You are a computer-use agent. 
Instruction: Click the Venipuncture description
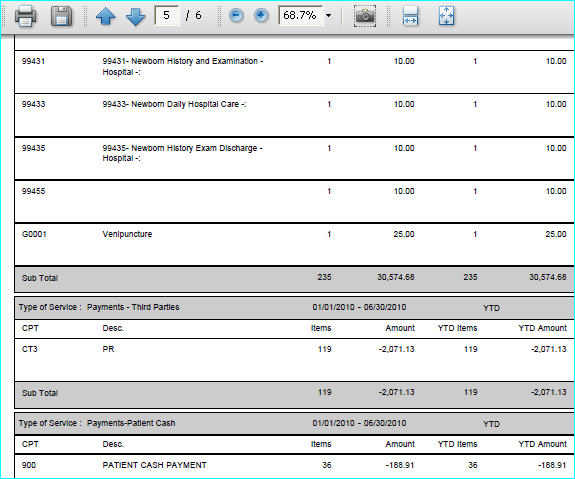(127, 234)
